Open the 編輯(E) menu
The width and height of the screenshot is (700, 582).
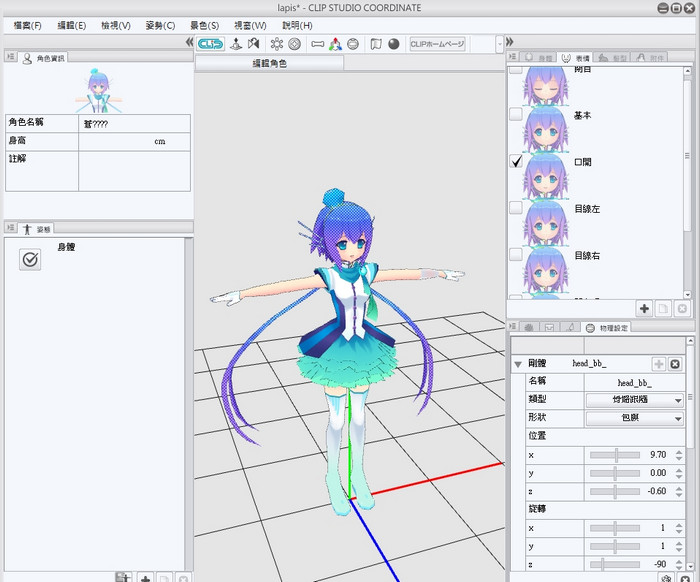[x=71, y=25]
